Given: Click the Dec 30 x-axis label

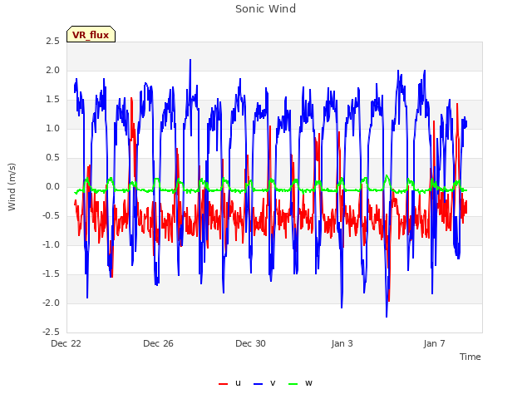Looking at the screenshot, I should pos(251,343).
